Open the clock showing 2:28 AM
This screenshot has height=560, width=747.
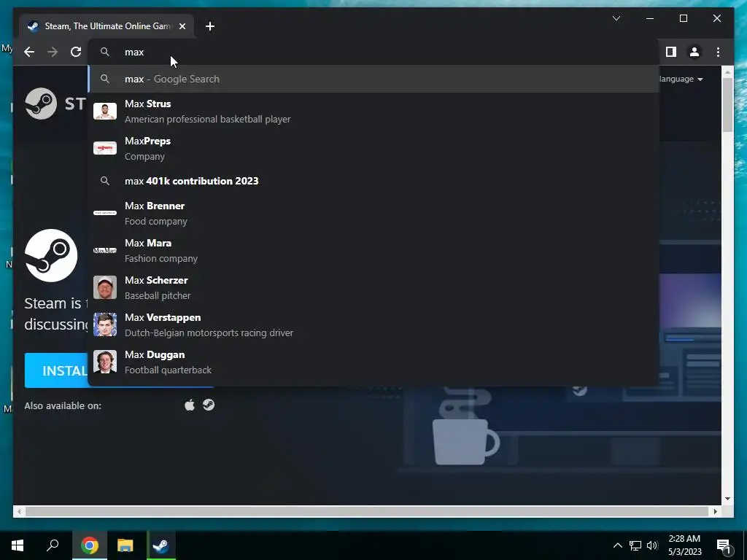click(684, 545)
